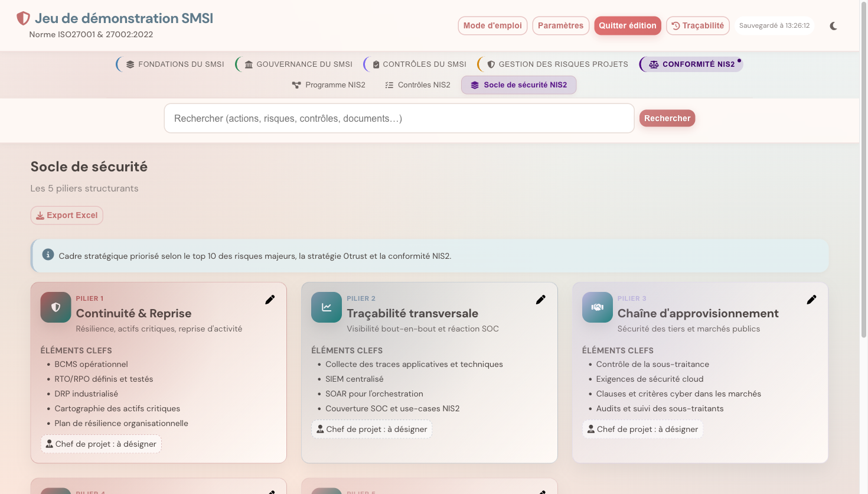The image size is (868, 494).
Task: Click 'Les 5 piliers structurants' text
Action: click(x=84, y=188)
